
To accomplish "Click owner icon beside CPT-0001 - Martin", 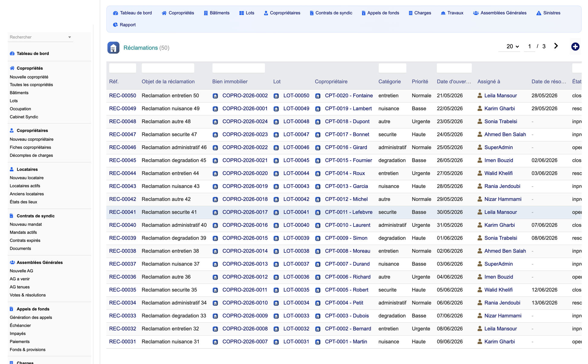I will 318,342.
